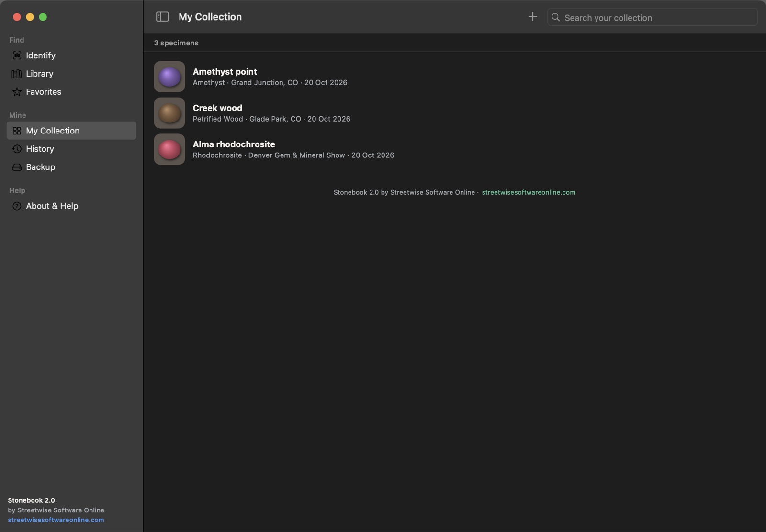This screenshot has height=532, width=766.
Task: Click the Stonebook 2.0 label in the sidebar footer
Action: pos(31,500)
